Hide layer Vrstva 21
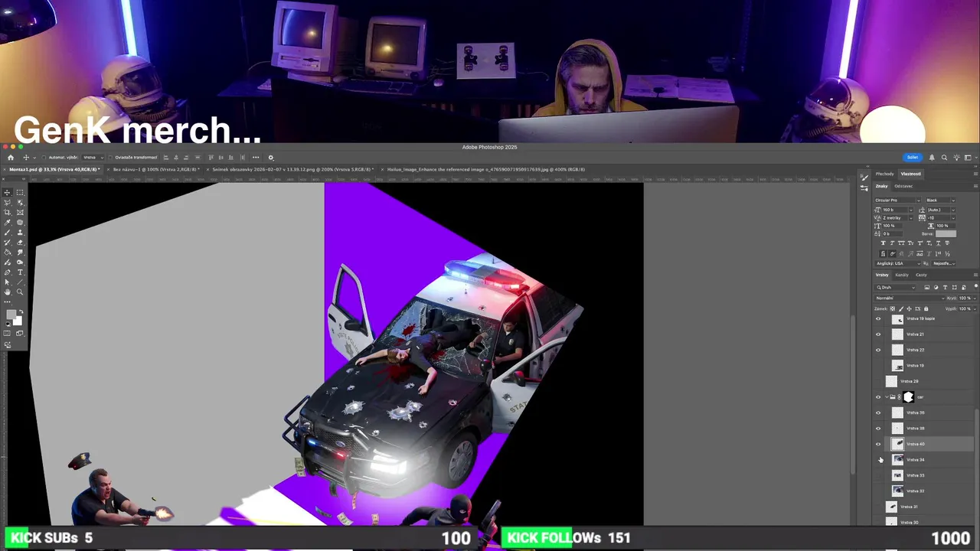The height and width of the screenshot is (551, 980). (878, 334)
